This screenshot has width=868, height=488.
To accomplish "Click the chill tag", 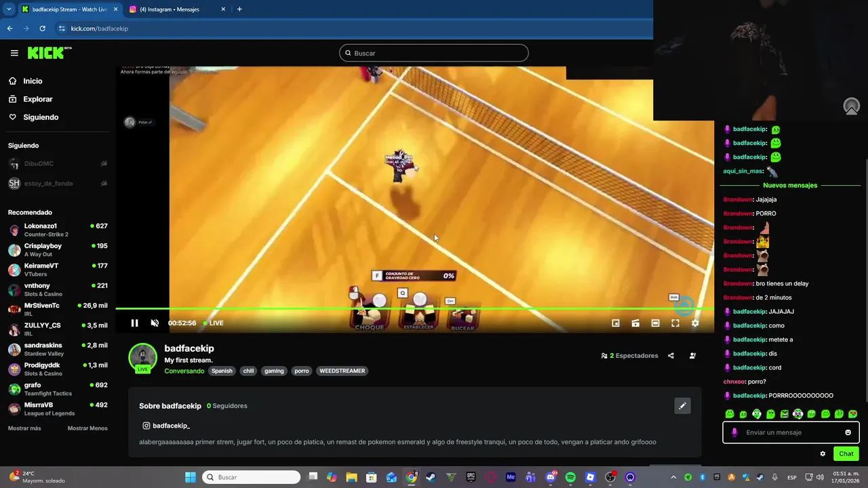I will [x=248, y=371].
